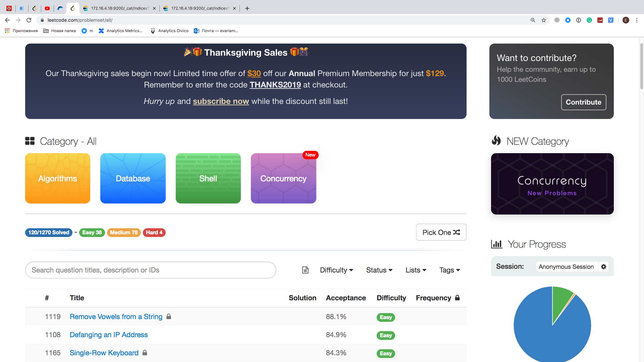Close the first 172.16.4.18:9200 tab
Screen dimensions: 644x362
point(154,8)
